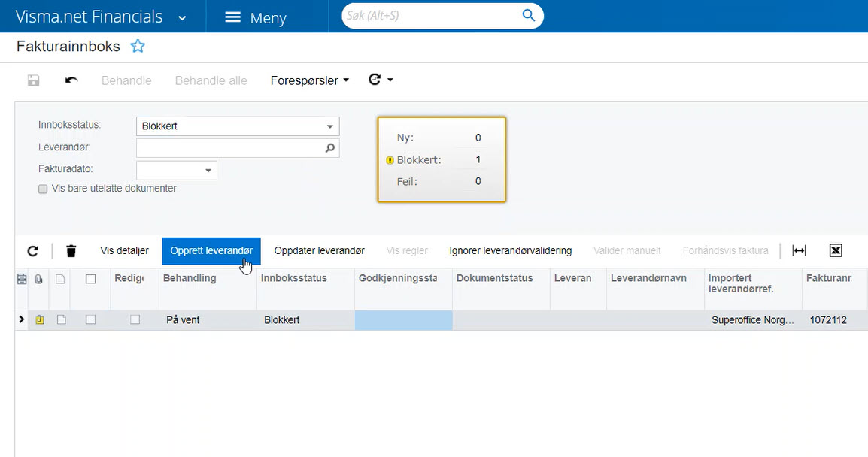Click the Forhåndsvis faktura button
868x457 pixels.
(725, 250)
